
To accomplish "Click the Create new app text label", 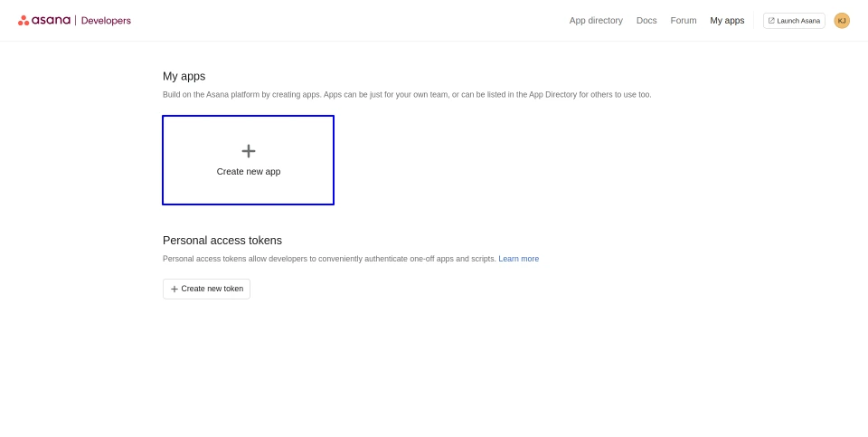I will tap(249, 171).
